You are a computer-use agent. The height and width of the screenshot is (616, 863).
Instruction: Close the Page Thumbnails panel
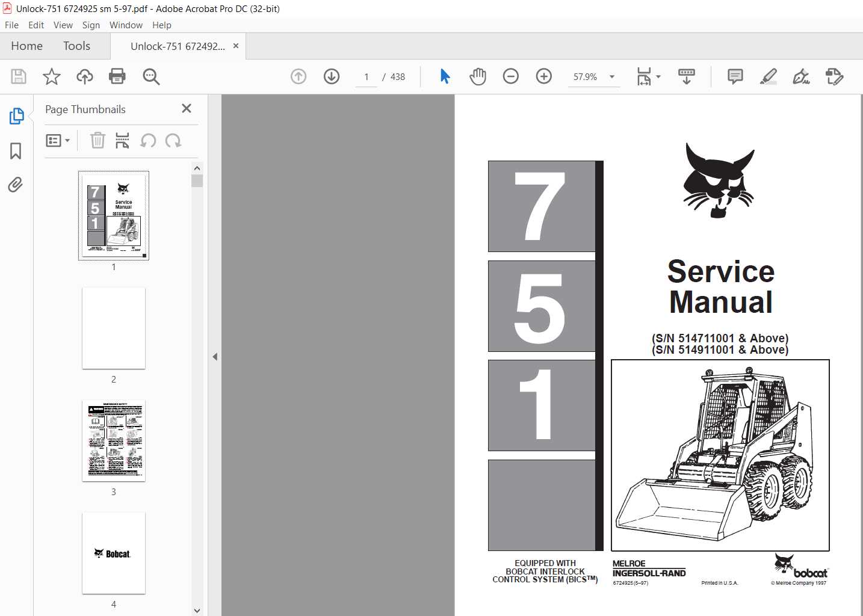(187, 108)
